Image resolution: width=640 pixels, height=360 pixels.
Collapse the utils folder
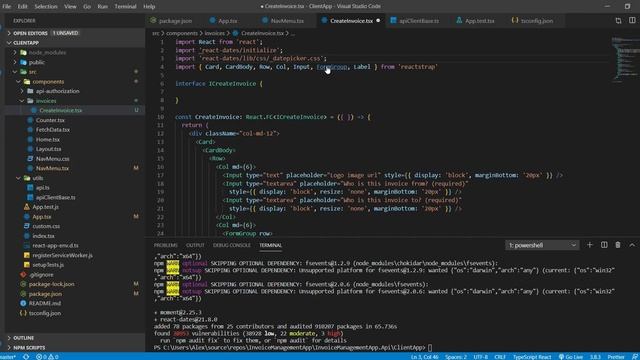tap(38, 178)
